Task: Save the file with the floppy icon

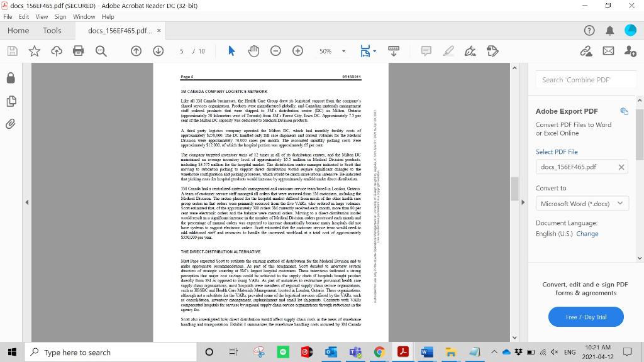Action: [x=13, y=51]
